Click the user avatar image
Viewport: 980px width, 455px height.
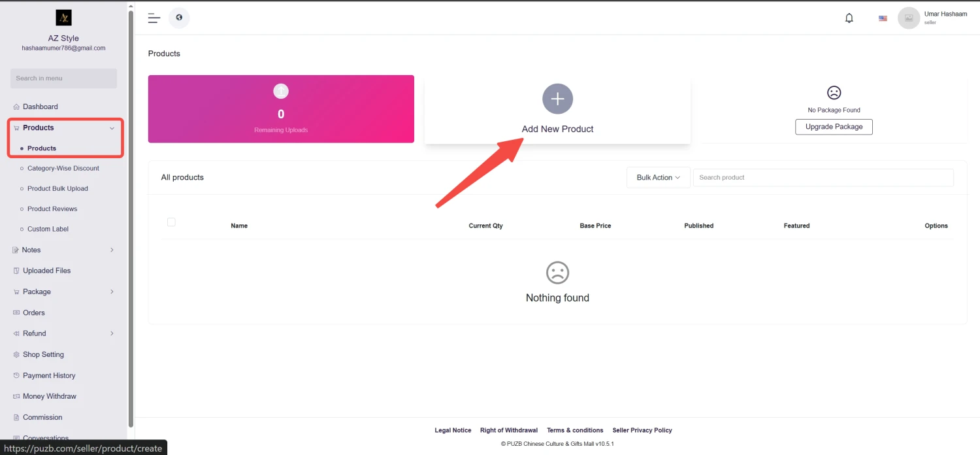[908, 18]
